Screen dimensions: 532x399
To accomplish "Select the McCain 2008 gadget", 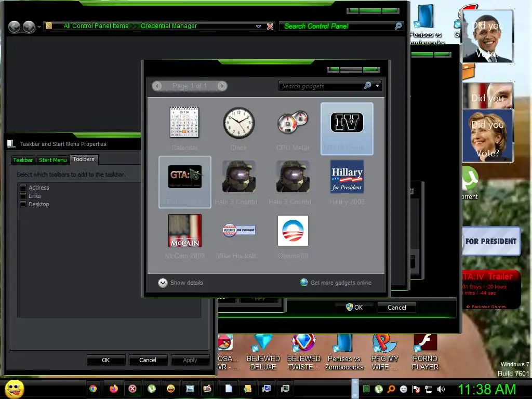I will pos(185,231).
